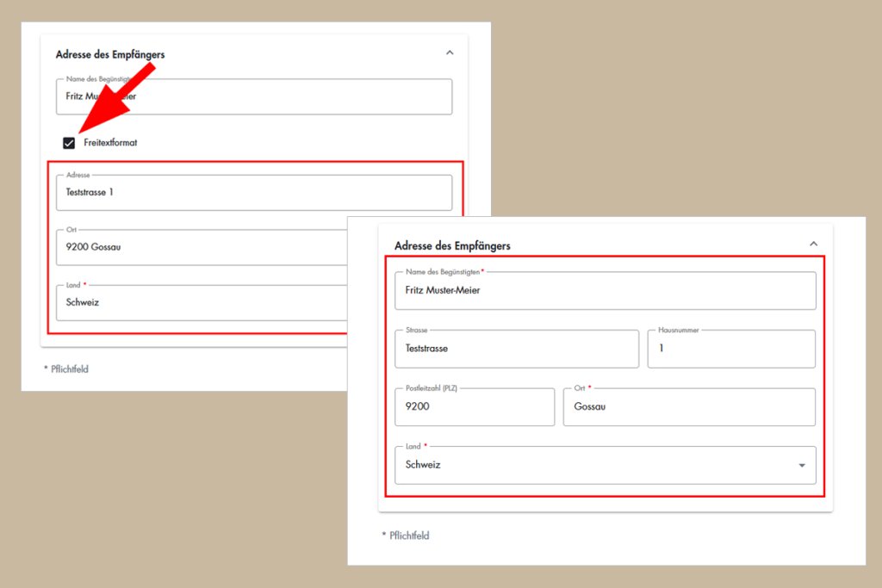Select the Postleitzahl (PLZ) field with 9200
882x588 pixels.
(x=474, y=407)
